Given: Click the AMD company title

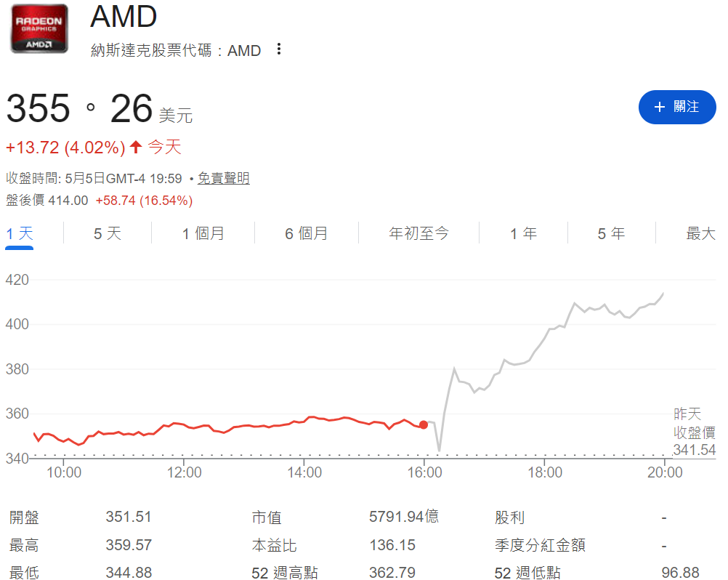Looking at the screenshot, I should point(124,17).
